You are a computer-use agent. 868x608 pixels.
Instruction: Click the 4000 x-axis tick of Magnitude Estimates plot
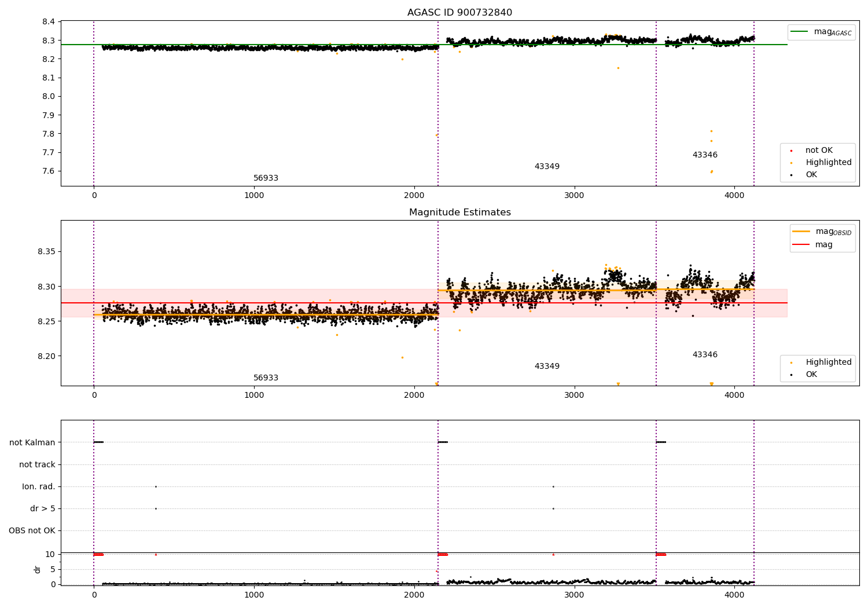click(x=734, y=395)
